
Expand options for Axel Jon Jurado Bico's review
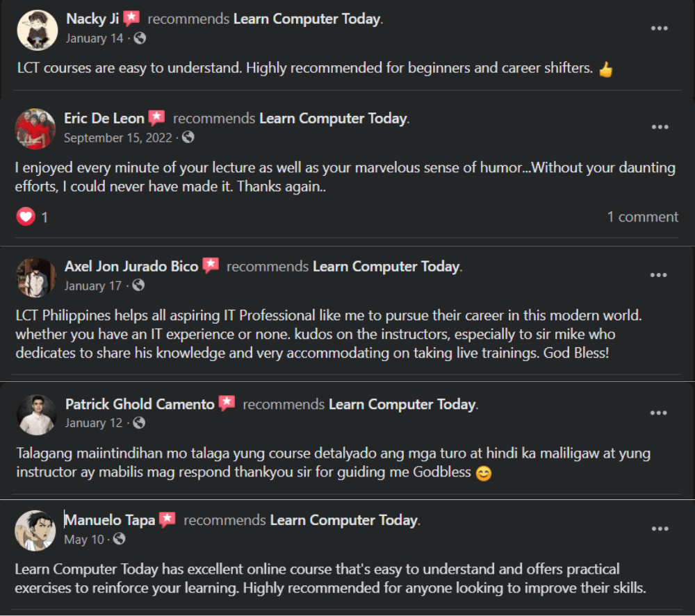[x=659, y=275]
